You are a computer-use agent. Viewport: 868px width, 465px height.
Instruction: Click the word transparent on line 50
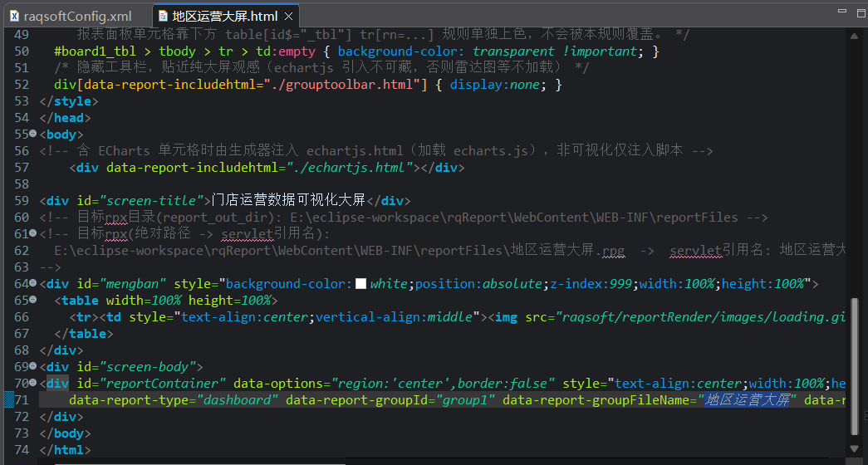(x=513, y=51)
